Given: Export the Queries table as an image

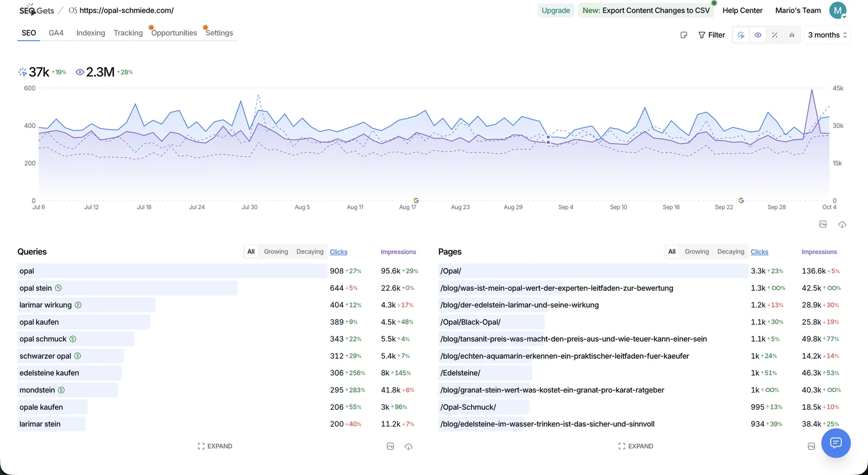Looking at the screenshot, I should point(390,446).
